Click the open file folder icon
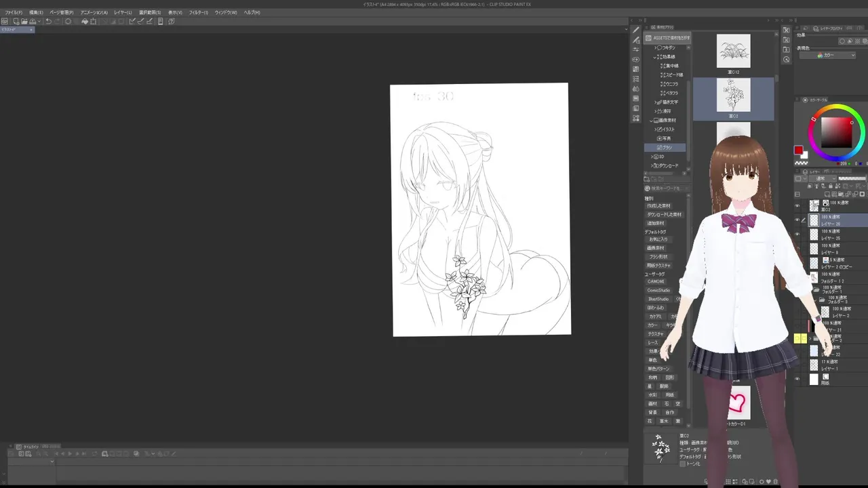This screenshot has height=488, width=868. pyautogui.click(x=23, y=22)
